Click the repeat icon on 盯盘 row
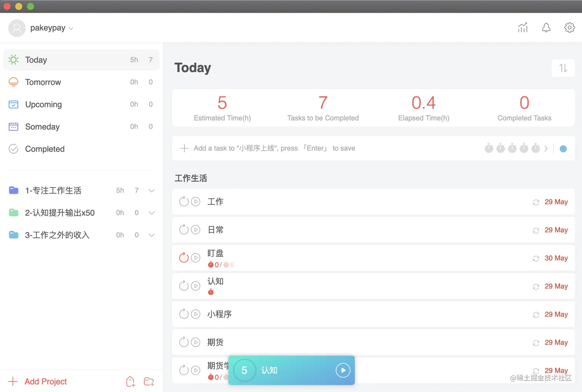Viewport: 582px width, 392px height. (x=536, y=258)
